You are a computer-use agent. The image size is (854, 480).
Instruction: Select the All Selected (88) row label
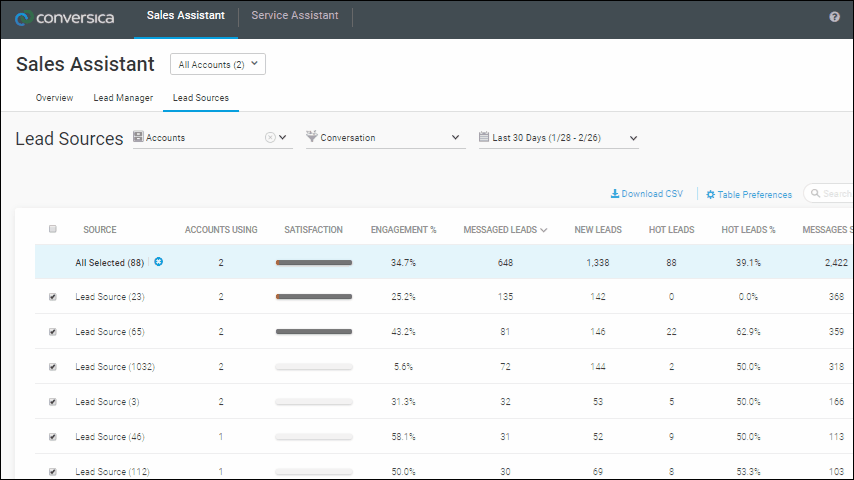[109, 263]
